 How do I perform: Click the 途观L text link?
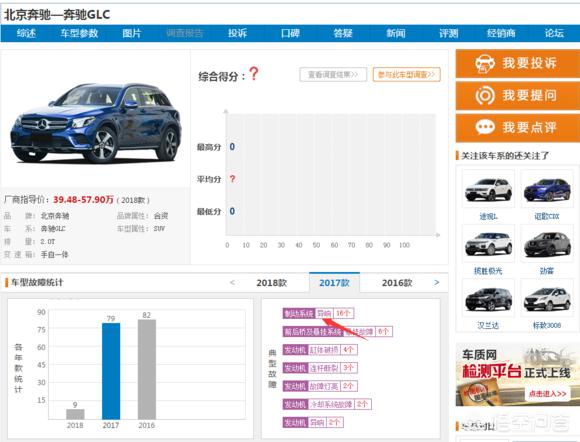coord(489,216)
